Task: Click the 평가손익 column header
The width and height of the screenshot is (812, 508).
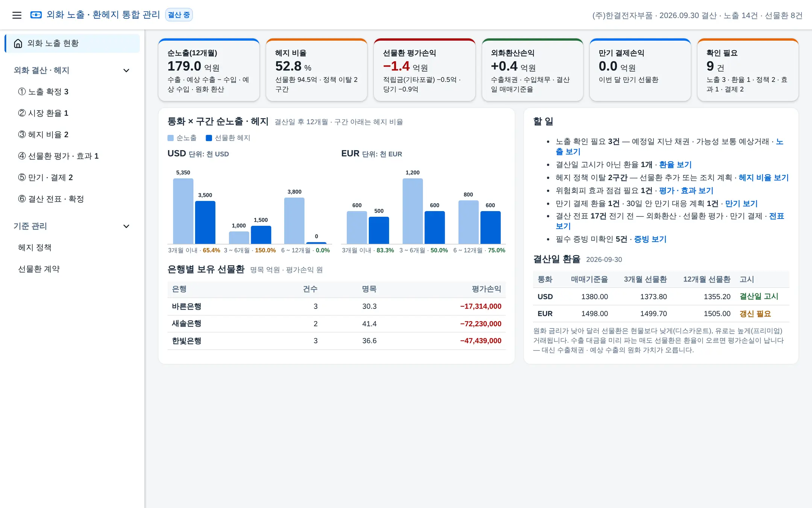Action: pyautogui.click(x=486, y=289)
